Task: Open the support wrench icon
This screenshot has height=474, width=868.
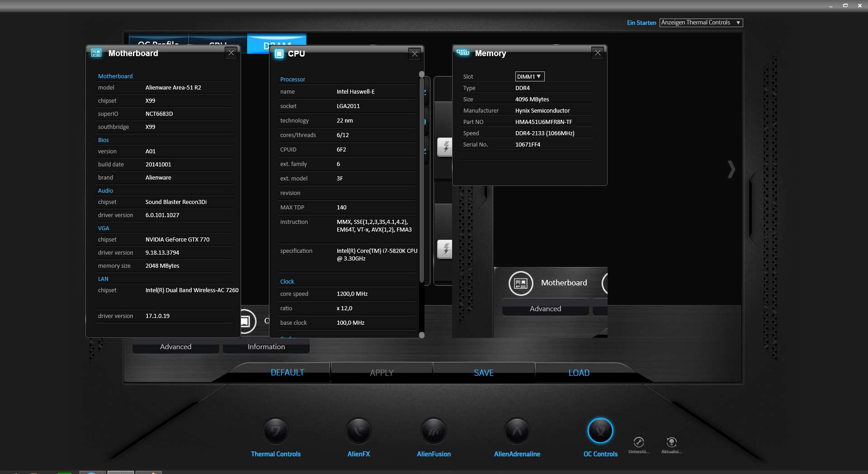Action: click(x=638, y=442)
